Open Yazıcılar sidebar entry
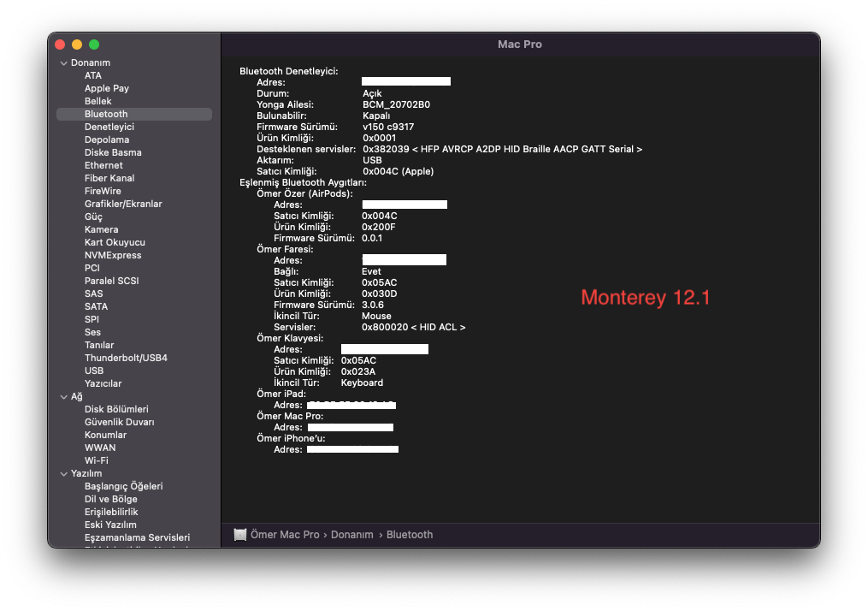 coord(103,383)
